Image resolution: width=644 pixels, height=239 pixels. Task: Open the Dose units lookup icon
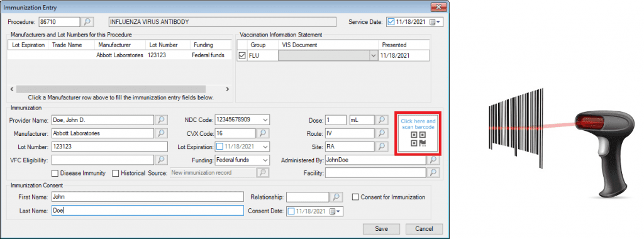[x=382, y=120]
